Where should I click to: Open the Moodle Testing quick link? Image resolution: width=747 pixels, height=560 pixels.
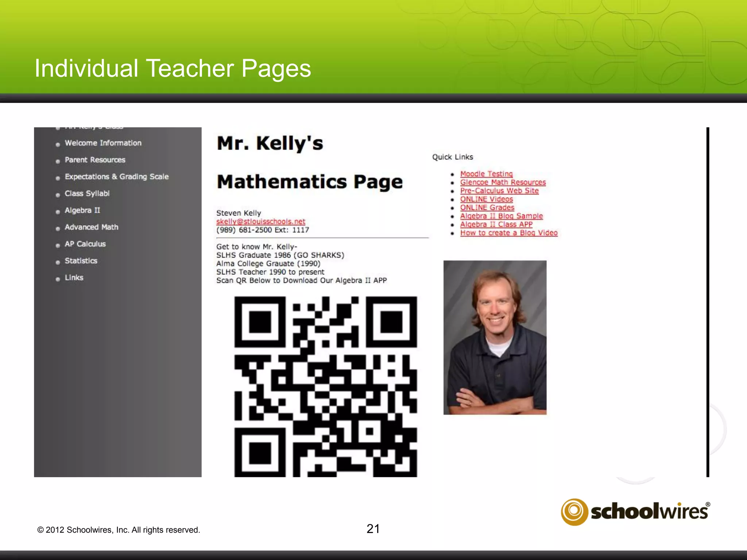coord(486,174)
